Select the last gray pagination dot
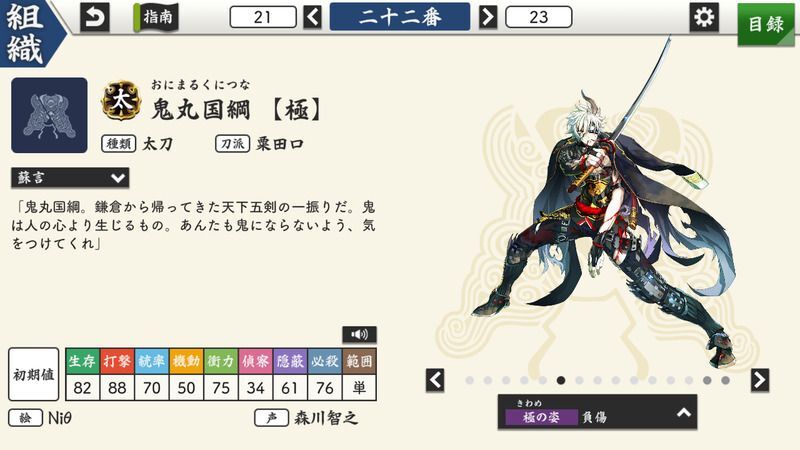 tap(725, 380)
